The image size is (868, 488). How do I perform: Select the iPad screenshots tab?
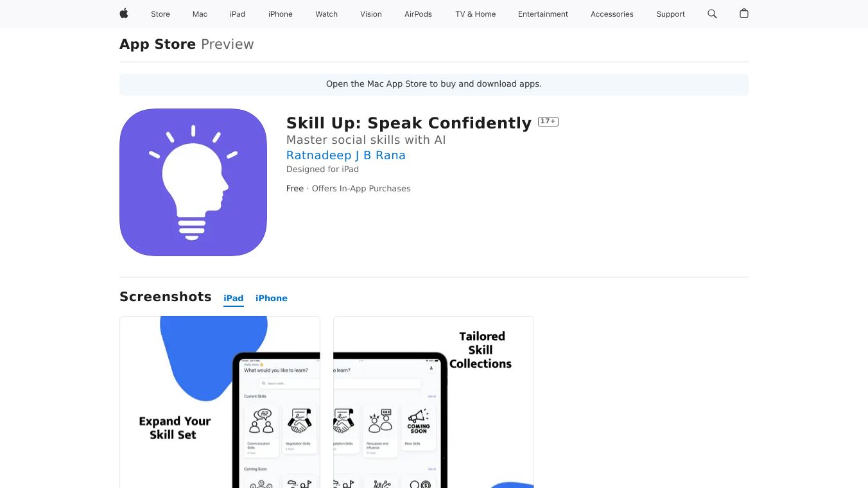pos(234,298)
